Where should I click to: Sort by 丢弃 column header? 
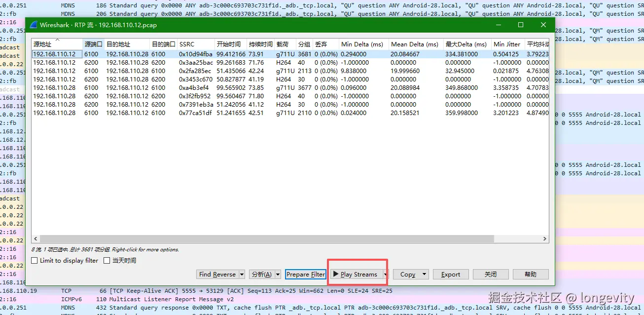tap(325, 44)
